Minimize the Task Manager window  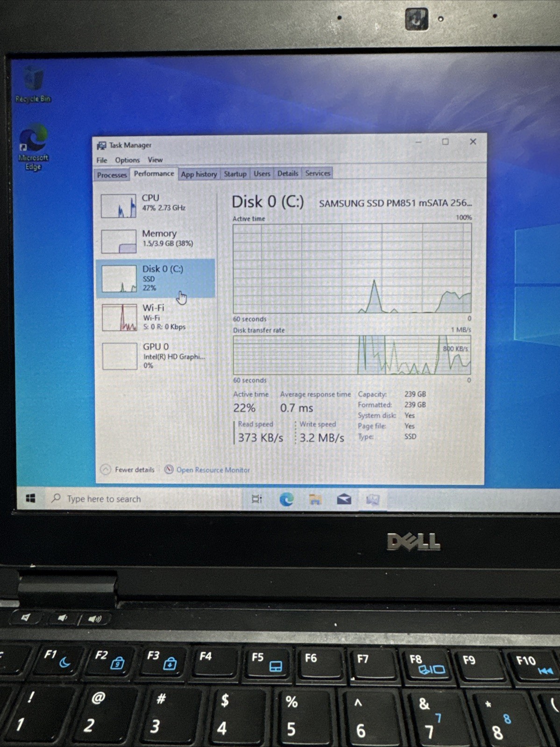(x=418, y=142)
